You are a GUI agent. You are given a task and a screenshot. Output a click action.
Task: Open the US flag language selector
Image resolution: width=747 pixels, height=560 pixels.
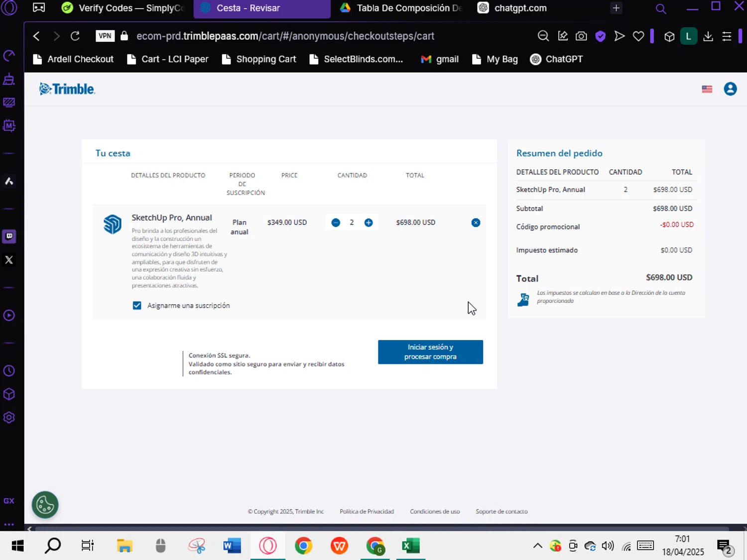coord(707,89)
